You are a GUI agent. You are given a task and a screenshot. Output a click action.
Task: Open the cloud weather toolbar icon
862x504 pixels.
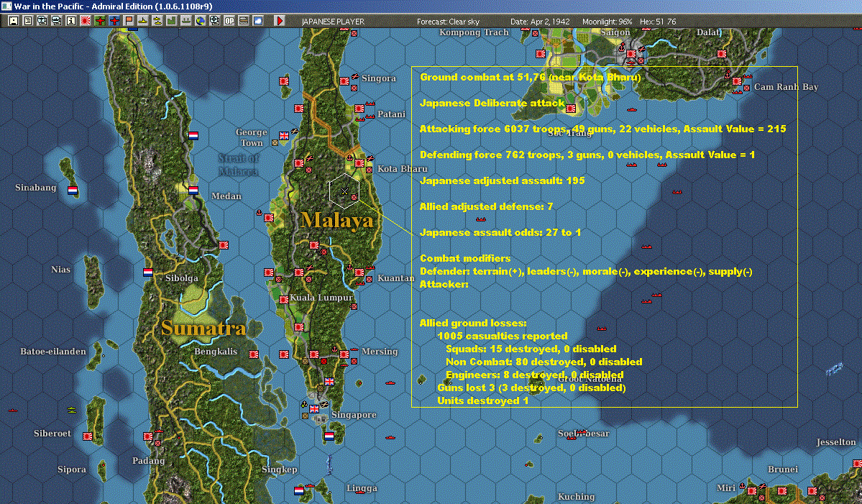point(257,21)
